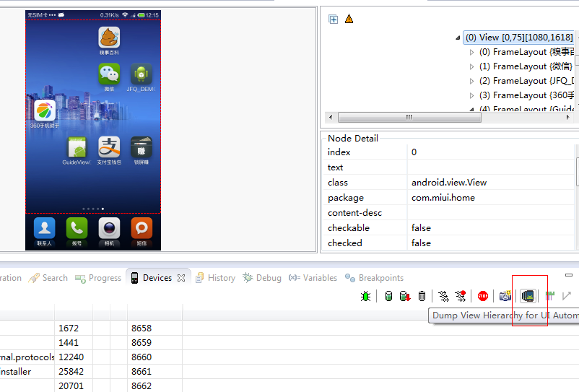
Task: Click the content-desc row label
Action: tap(355, 213)
